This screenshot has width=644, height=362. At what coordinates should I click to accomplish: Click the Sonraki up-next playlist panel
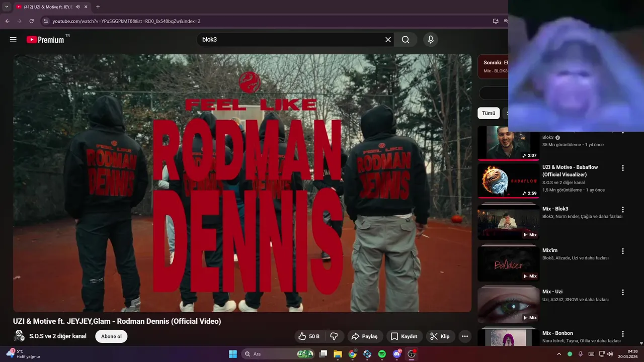[493, 66]
